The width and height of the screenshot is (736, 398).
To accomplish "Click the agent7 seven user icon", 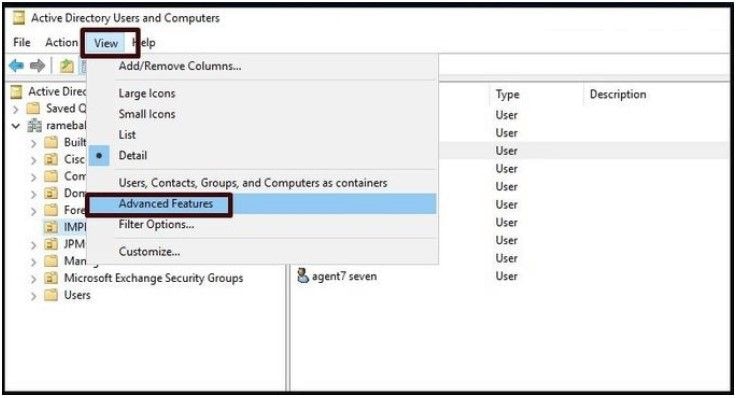I will (x=303, y=276).
